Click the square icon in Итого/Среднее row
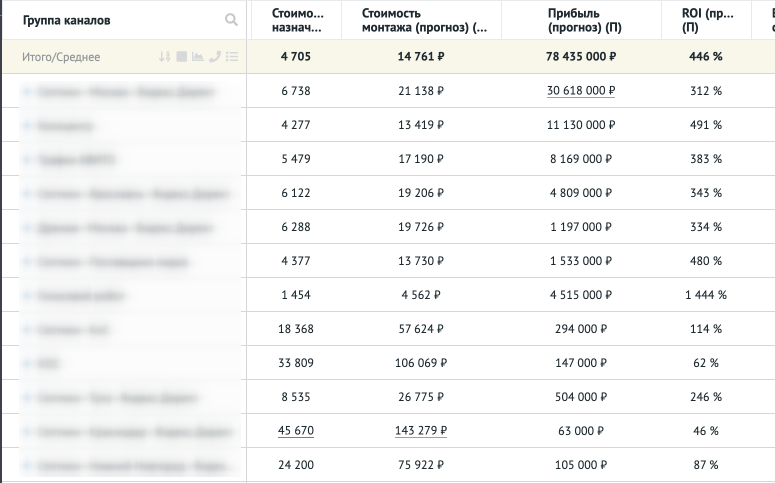775x483 pixels. coord(181,57)
